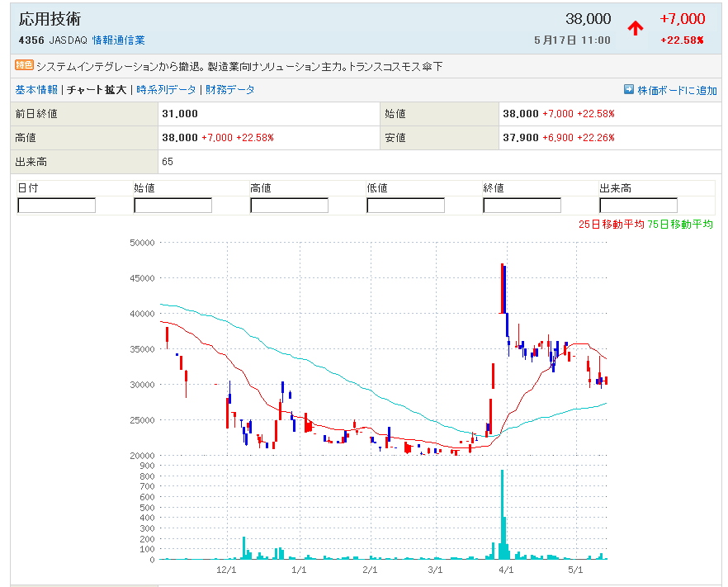
Task: Click the orange 特色 badge
Action: (24, 65)
